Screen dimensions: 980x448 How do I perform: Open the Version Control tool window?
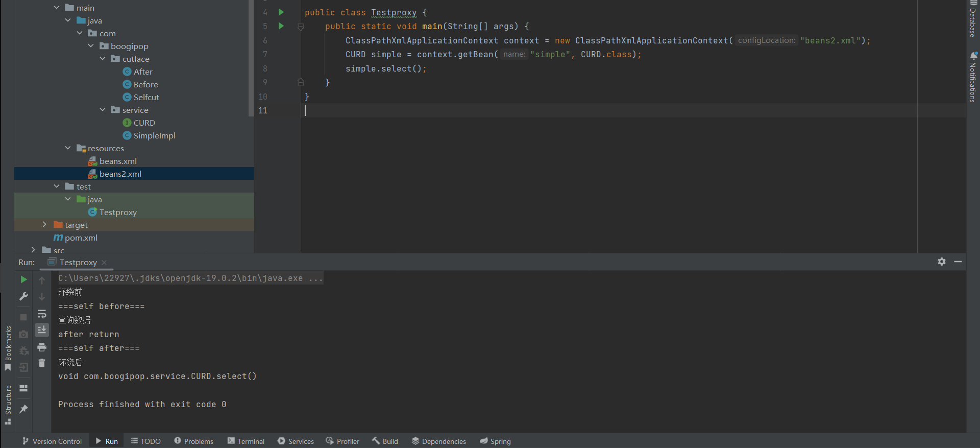pyautogui.click(x=52, y=441)
